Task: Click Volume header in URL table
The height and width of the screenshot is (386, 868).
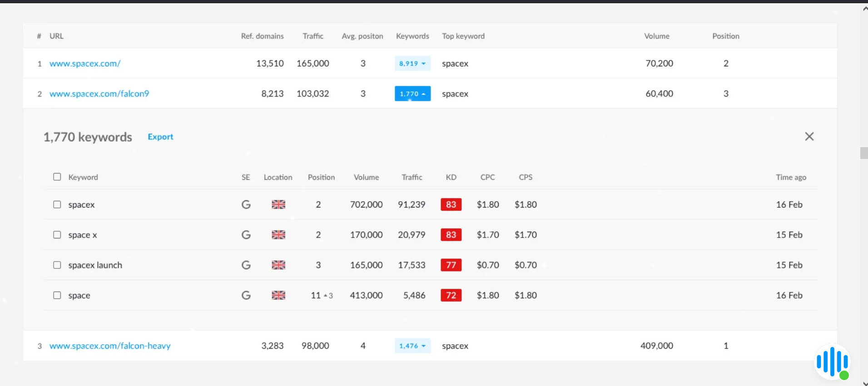Action: click(657, 36)
